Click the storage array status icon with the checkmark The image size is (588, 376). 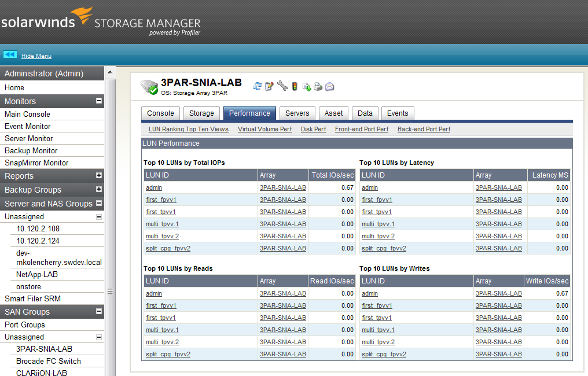[149, 87]
